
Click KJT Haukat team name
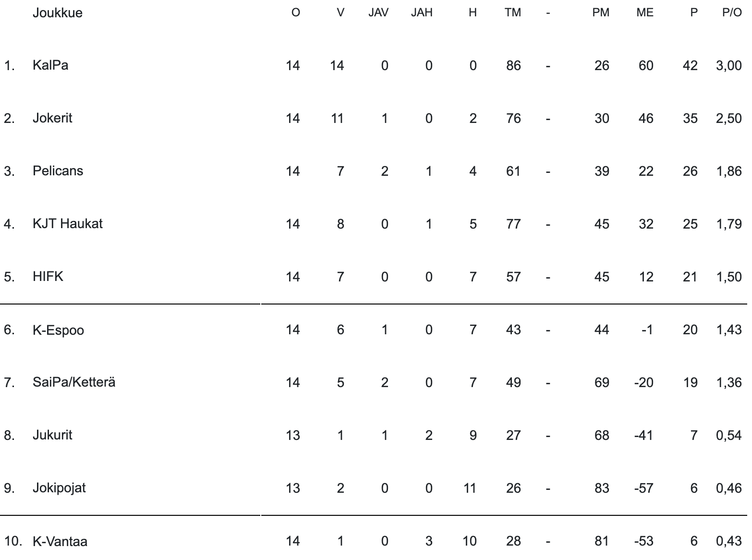(68, 224)
